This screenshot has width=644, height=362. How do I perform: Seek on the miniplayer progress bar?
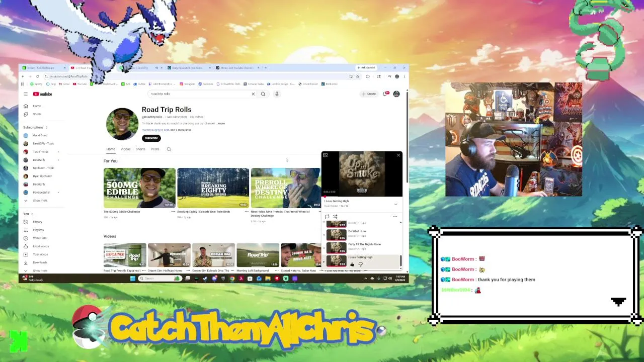tap(362, 197)
